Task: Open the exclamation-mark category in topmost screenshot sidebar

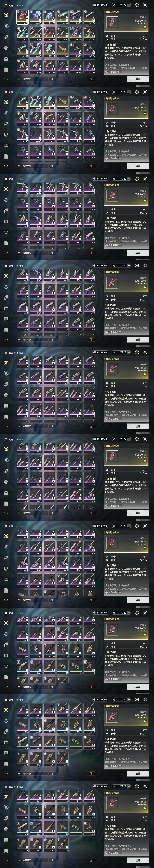Action: [6, 69]
